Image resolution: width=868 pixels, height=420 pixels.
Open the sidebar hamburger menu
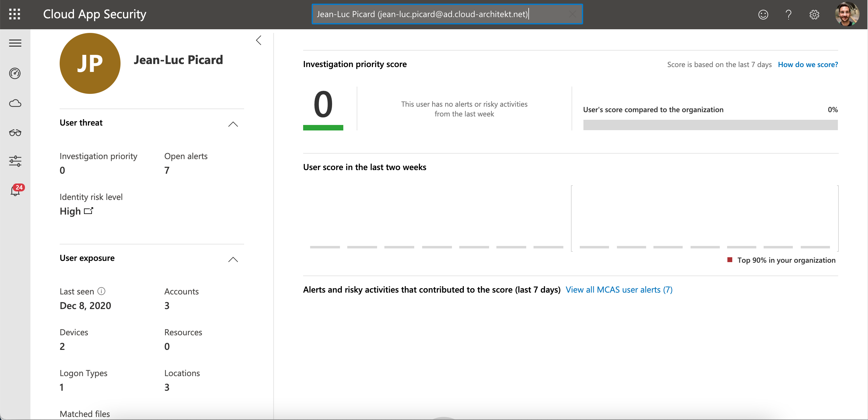15,43
